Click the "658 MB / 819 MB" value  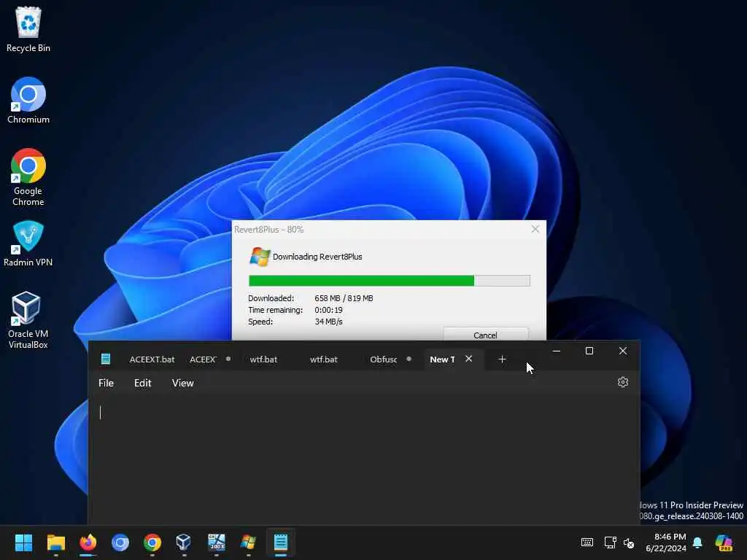coord(344,298)
